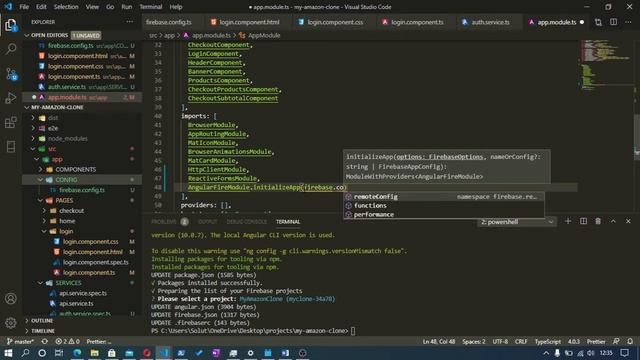Open api.service.ts file

(x=76, y=304)
